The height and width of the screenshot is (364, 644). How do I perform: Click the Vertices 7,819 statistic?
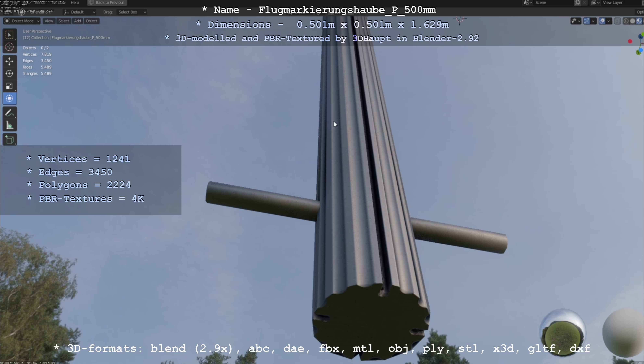[37, 54]
